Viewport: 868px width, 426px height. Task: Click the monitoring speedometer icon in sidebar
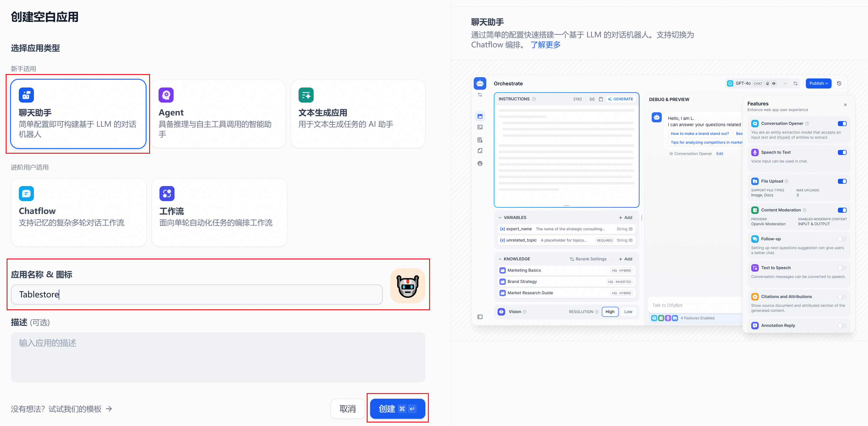pyautogui.click(x=480, y=163)
